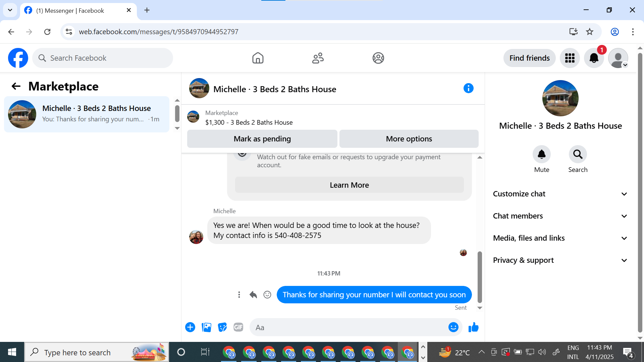This screenshot has height=362, width=644.
Task: Click the Windows taskbar search box
Action: 97,352
